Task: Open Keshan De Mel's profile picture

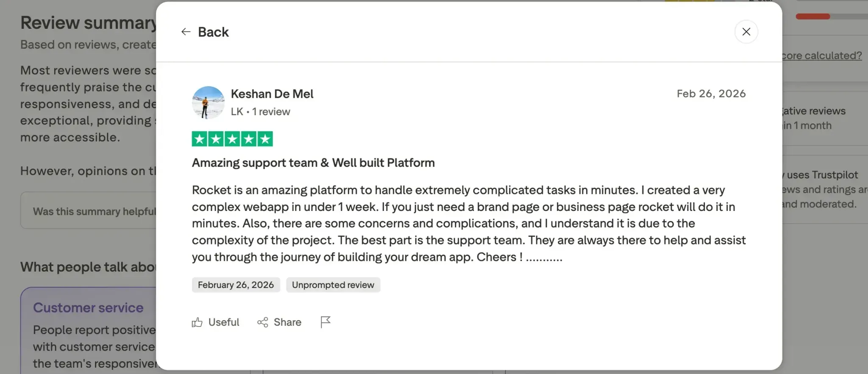Action: (x=208, y=103)
